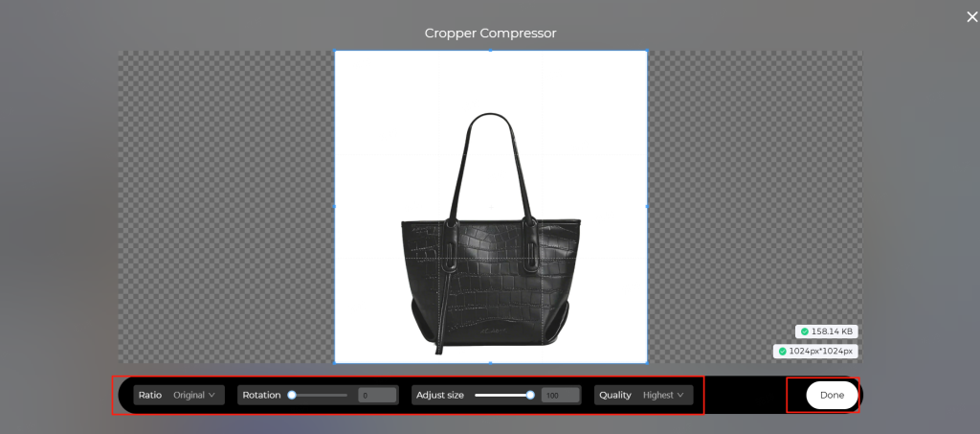
Task: Focus the Rotation value input field
Action: (377, 396)
